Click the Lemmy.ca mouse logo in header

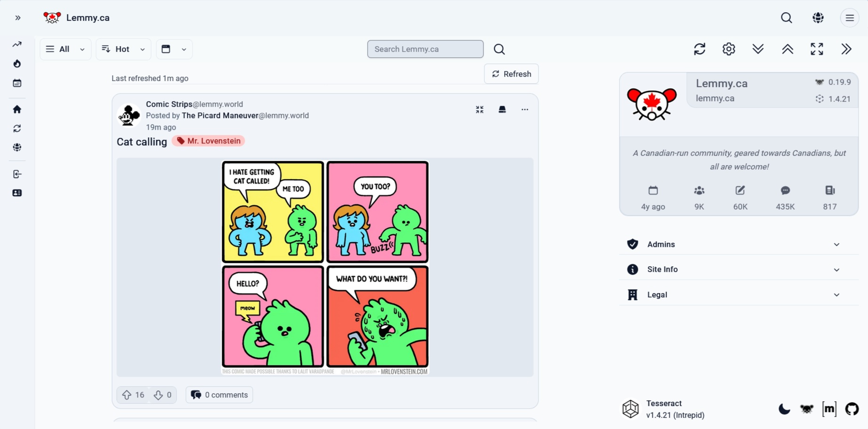tap(52, 18)
